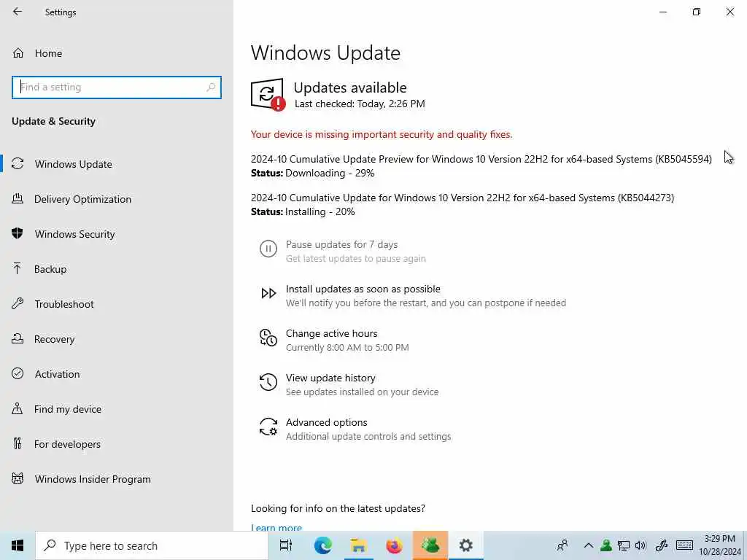
Task: Open Settings gear on the taskbar
Action: [x=465, y=545]
